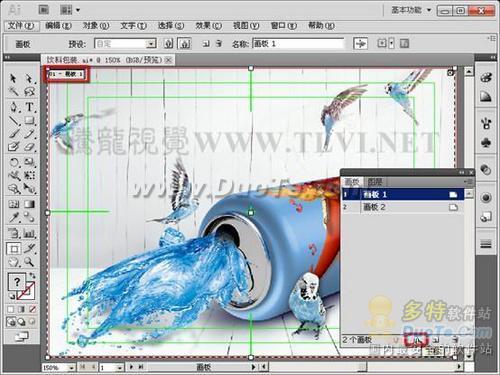This screenshot has height=375, width=500.
Task: Open the zoom level 150% dropdown
Action: click(58, 367)
